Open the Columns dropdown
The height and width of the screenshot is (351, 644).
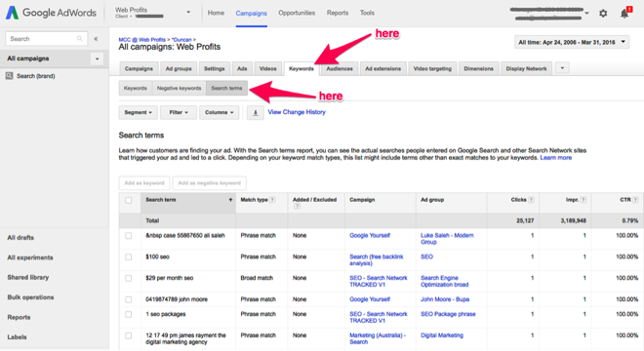[219, 112]
